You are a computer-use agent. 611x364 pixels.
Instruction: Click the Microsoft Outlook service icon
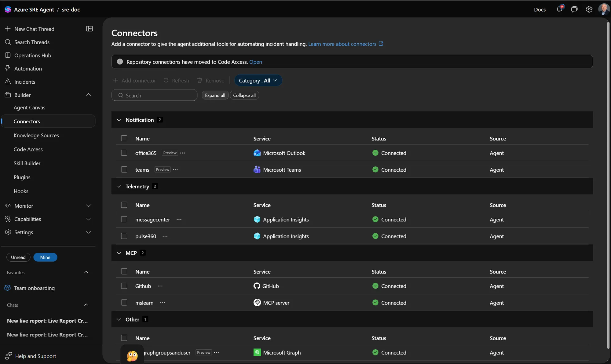[257, 153]
